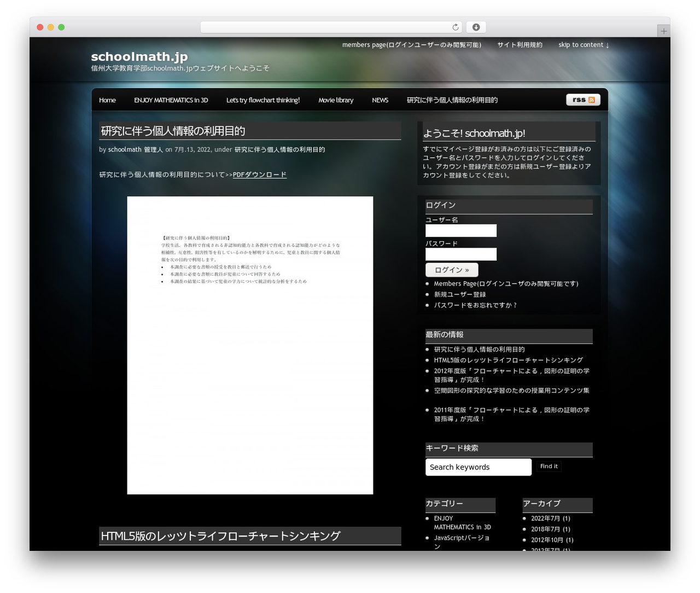
Task: Open post category link after 'under'
Action: point(279,149)
